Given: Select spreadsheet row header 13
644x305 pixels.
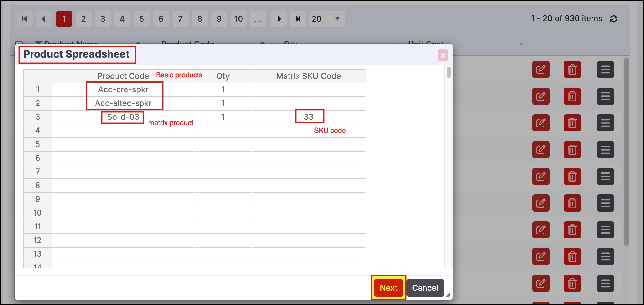Looking at the screenshot, I should pos(38,254).
